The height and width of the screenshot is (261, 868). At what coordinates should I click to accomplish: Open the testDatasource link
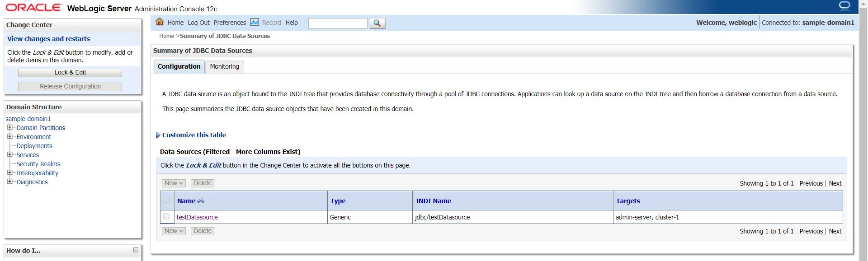[197, 217]
